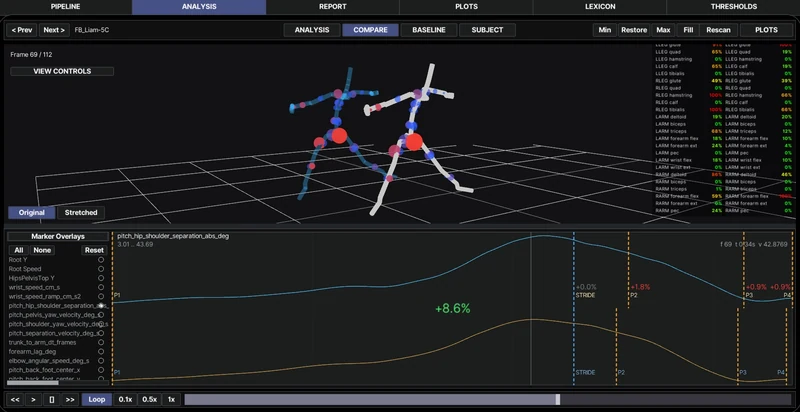
Task: Click the Frame 69 / 112 readout
Action: (31, 55)
